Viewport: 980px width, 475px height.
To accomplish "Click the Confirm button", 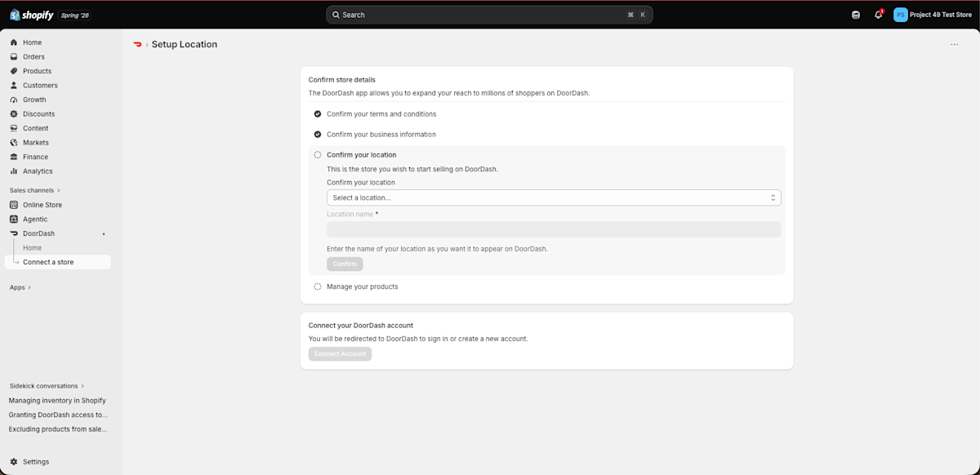I will (345, 264).
